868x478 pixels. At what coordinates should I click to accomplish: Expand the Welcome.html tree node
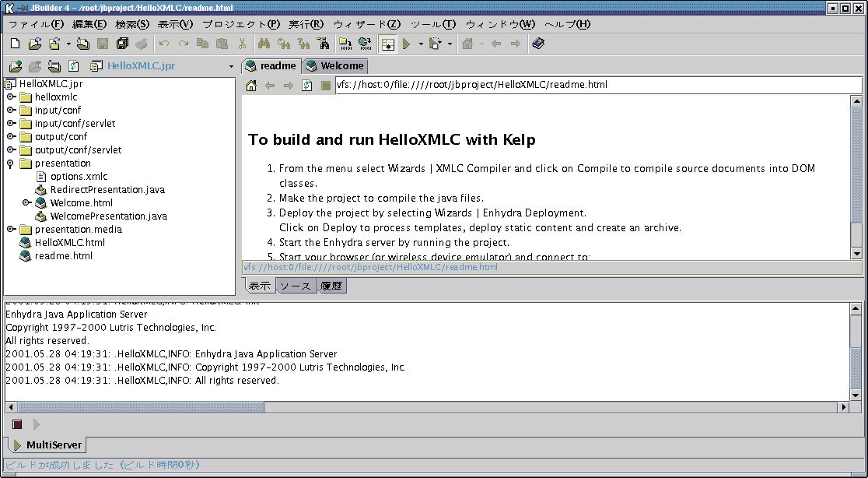26,202
